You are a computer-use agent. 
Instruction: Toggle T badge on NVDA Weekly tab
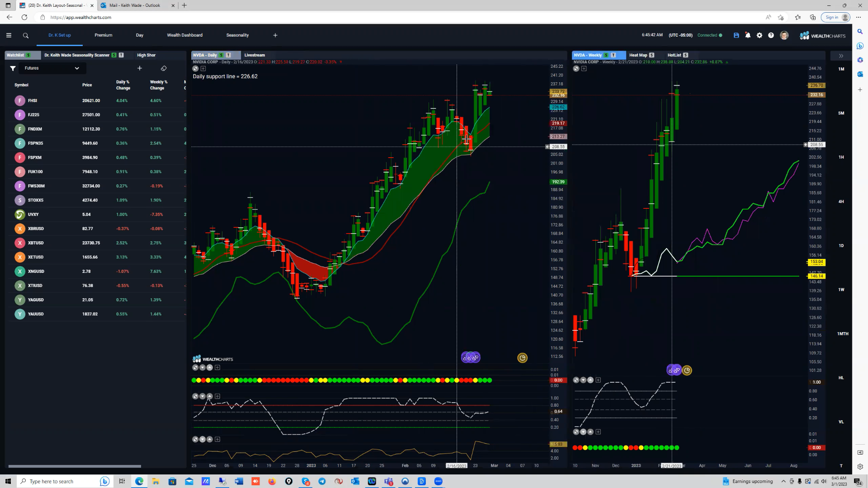click(613, 55)
